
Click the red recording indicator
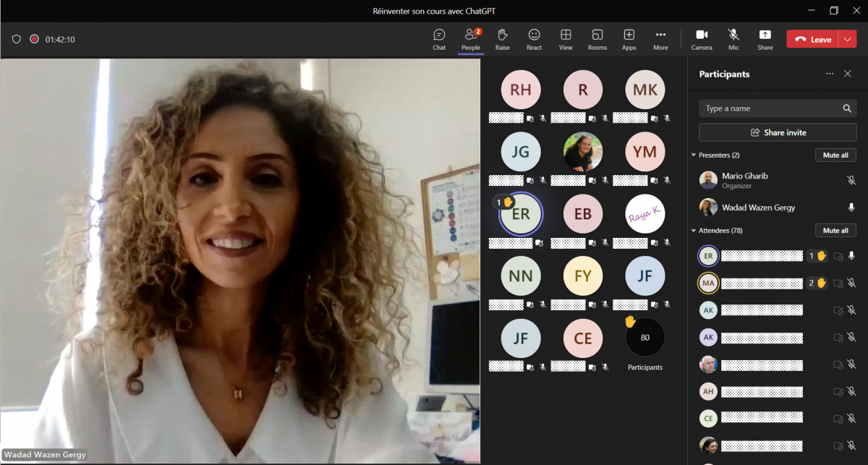tap(34, 39)
